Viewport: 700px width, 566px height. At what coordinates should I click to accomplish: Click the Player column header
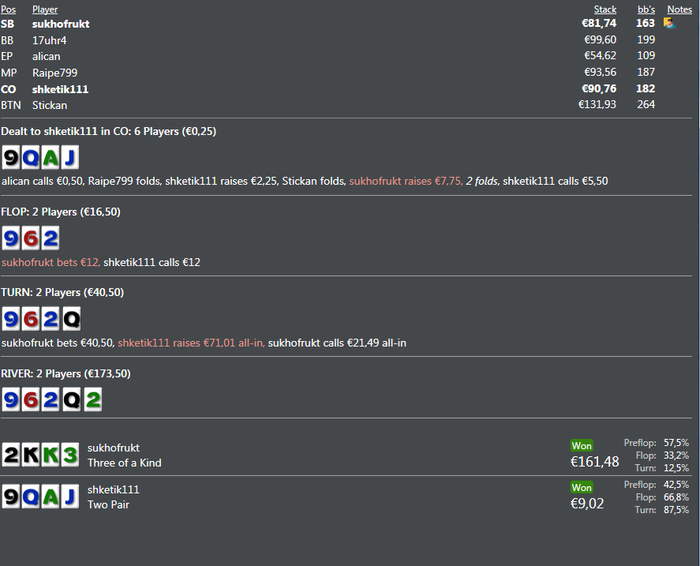point(45,9)
